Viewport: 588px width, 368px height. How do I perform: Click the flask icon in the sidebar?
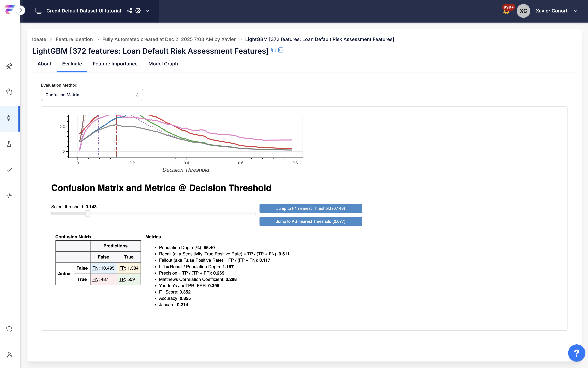(9, 144)
